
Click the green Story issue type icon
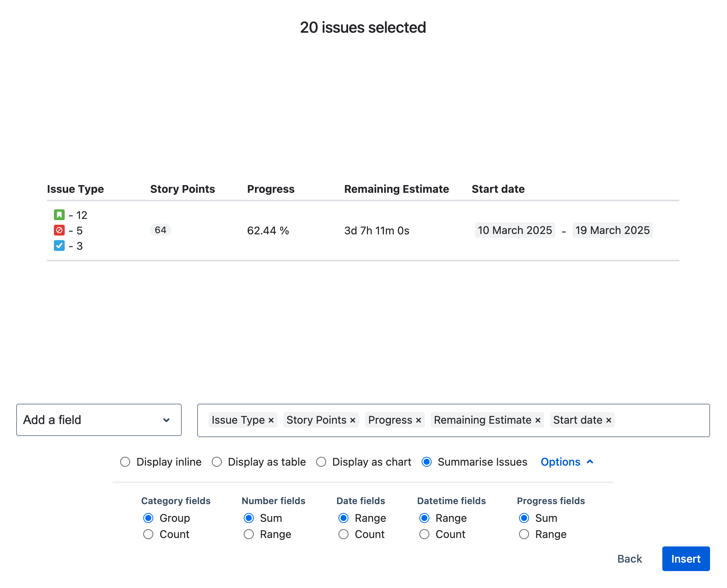[x=59, y=215]
